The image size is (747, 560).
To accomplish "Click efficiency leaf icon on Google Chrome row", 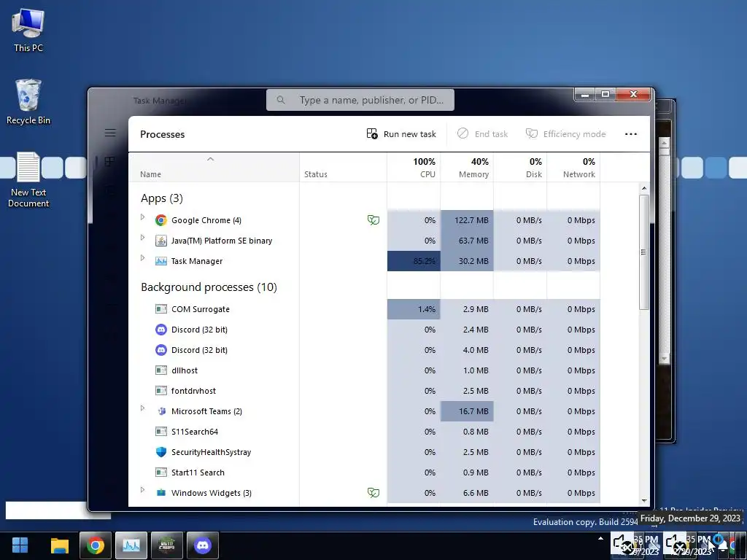I will click(x=373, y=220).
